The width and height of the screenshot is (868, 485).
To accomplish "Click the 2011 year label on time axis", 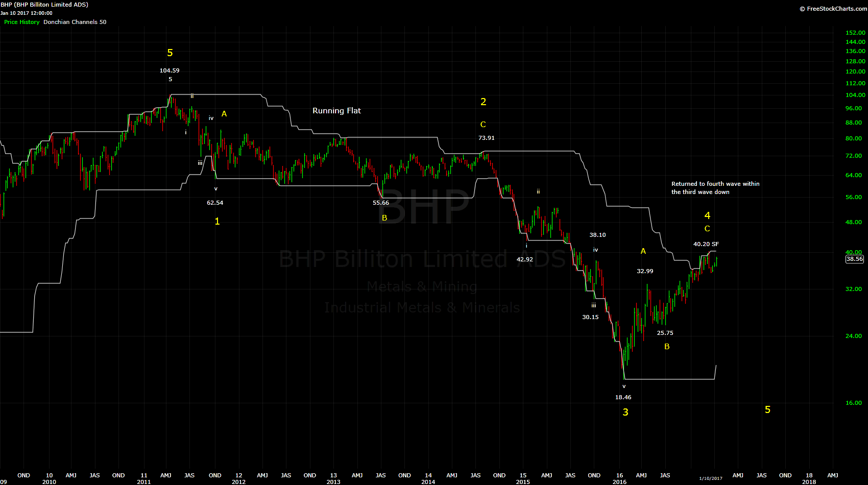I will click(144, 482).
